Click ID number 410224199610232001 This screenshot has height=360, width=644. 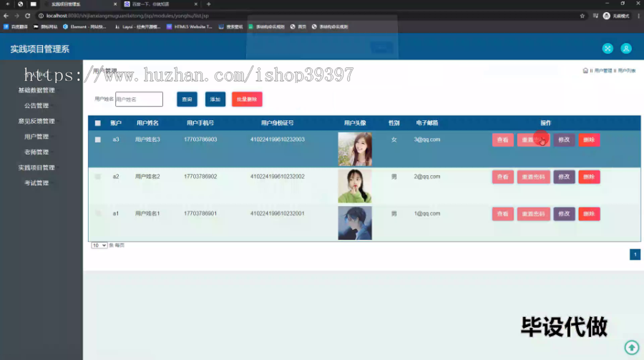point(277,214)
